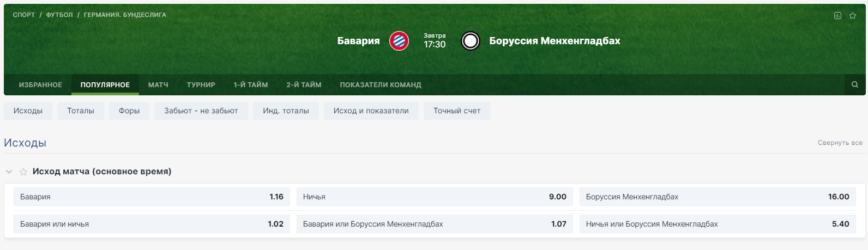Viewport: 868px width, 250px height.
Task: Open the 1-Й ТАЙМ tab
Action: 251,85
